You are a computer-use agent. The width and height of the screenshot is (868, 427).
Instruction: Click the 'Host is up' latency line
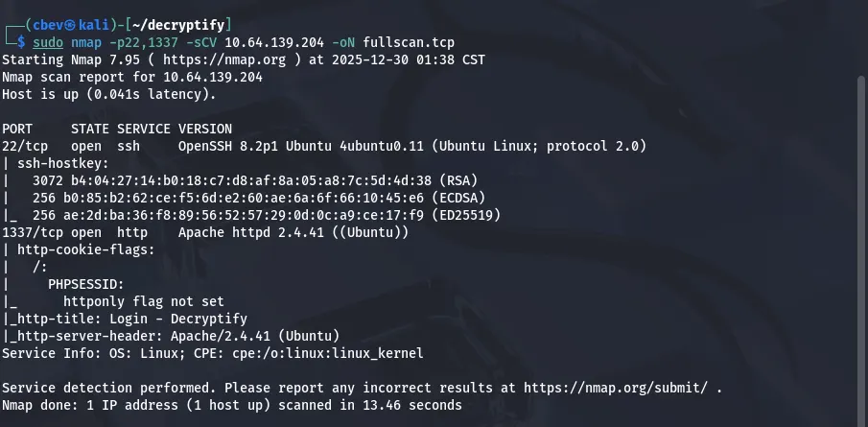tap(108, 94)
